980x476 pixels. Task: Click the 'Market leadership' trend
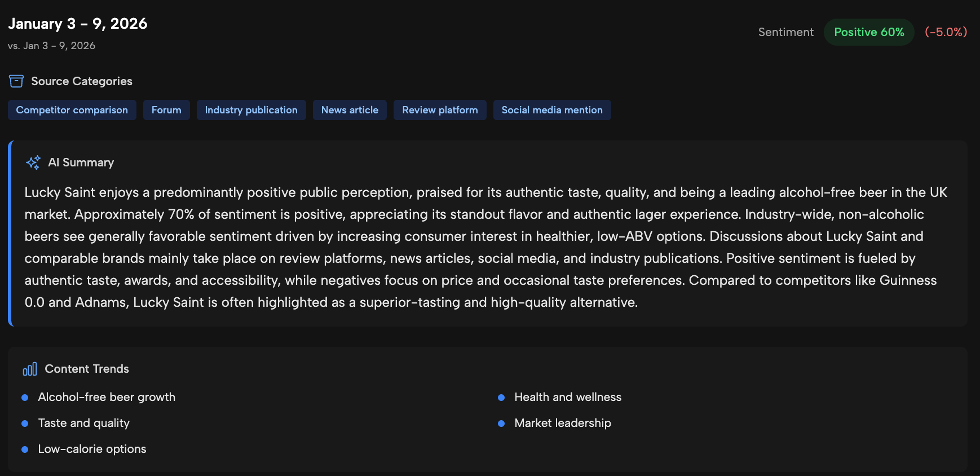pos(563,423)
